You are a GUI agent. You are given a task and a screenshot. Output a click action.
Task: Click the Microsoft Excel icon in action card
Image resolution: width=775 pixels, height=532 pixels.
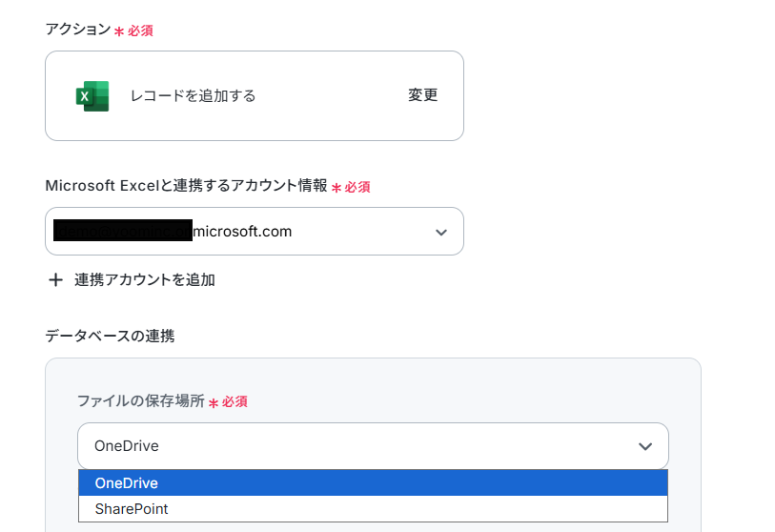92,96
